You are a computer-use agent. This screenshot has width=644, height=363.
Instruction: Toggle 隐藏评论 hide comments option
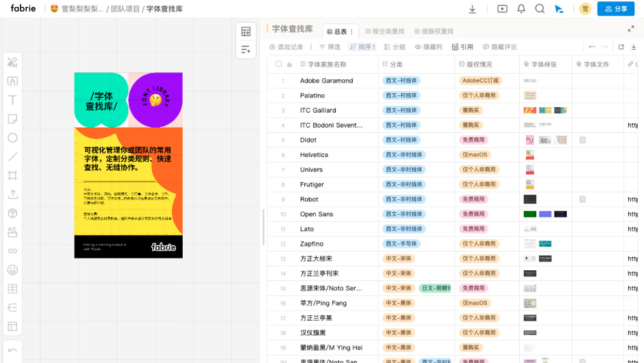pyautogui.click(x=499, y=47)
